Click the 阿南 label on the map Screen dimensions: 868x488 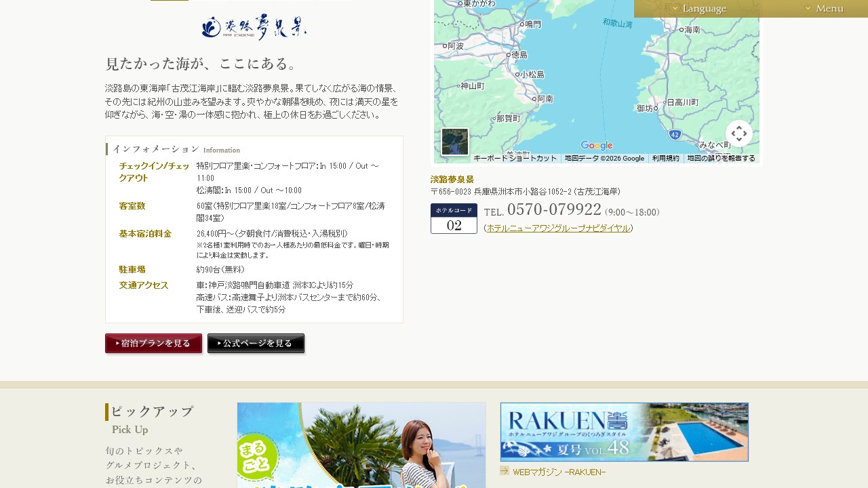point(545,99)
